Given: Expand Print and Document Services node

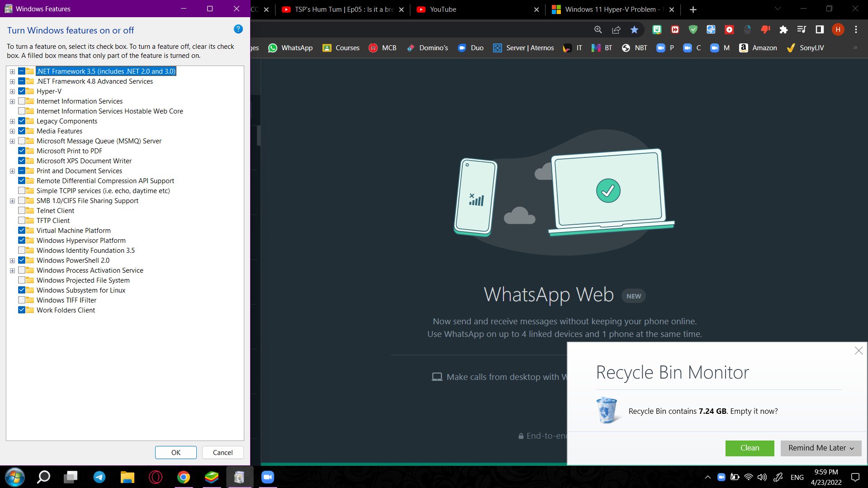Looking at the screenshot, I should tap(12, 171).
